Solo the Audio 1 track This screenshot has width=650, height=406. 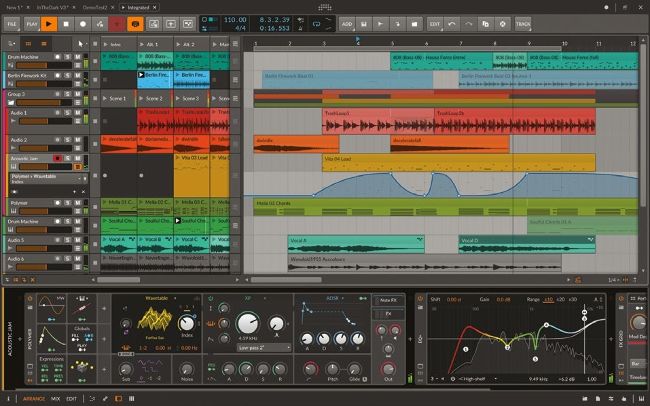[68, 112]
